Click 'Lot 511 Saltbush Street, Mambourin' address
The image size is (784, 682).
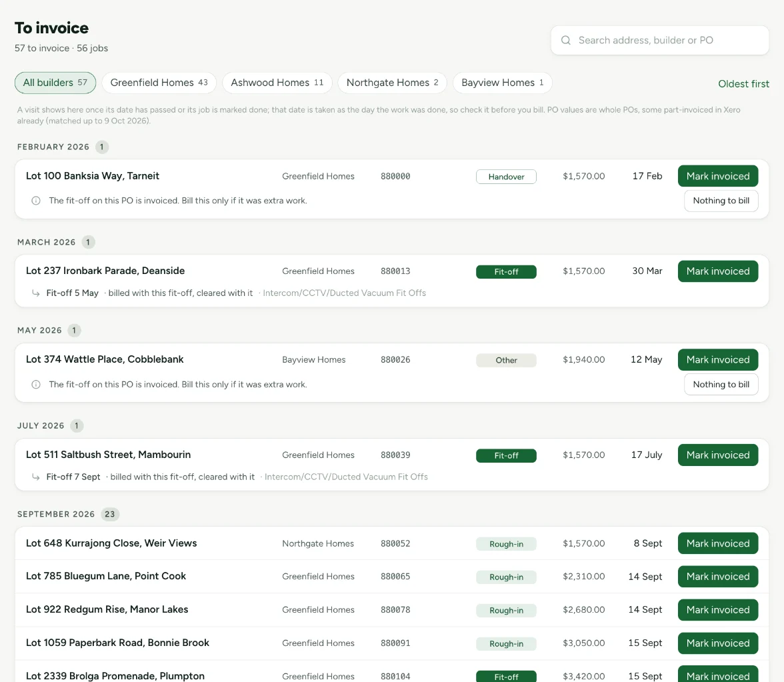pos(108,455)
